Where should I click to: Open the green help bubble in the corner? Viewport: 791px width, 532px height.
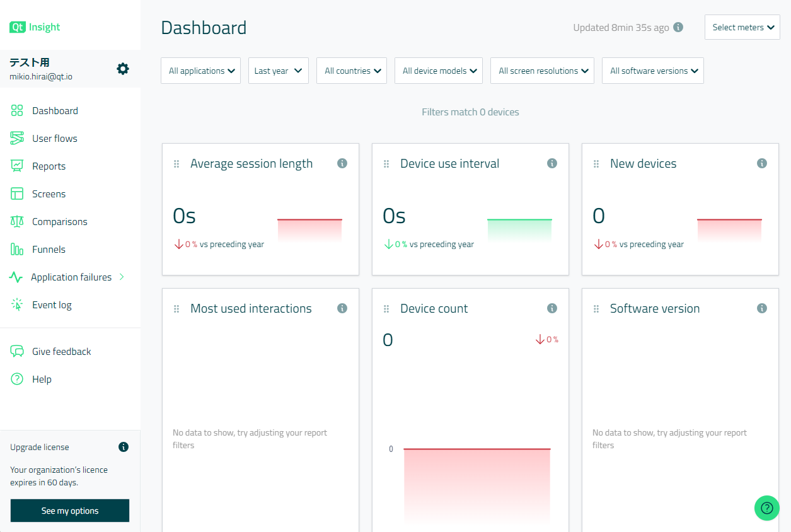coord(766,507)
